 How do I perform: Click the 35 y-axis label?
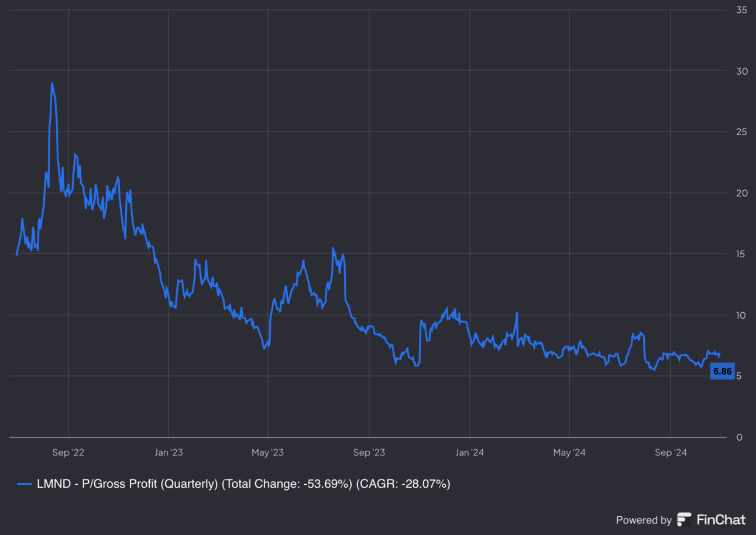pos(742,10)
